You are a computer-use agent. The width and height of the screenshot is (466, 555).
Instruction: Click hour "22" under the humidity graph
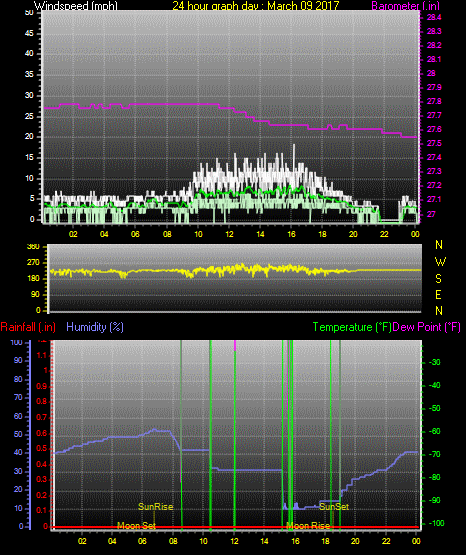(386, 541)
